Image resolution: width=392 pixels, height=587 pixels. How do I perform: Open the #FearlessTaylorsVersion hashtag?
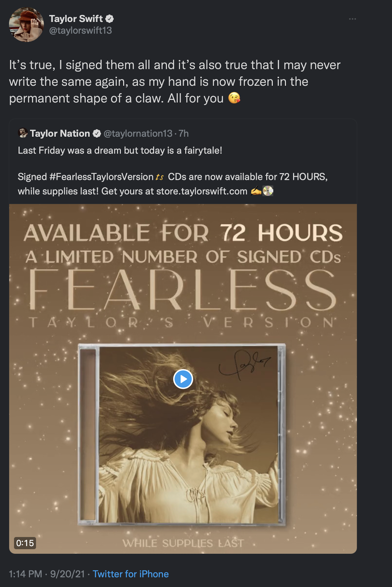101,177
